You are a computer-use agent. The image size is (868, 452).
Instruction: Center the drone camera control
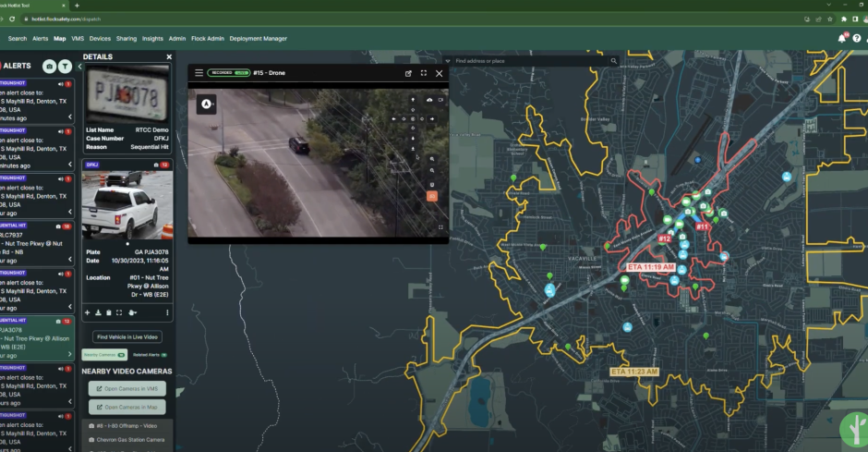(x=413, y=119)
